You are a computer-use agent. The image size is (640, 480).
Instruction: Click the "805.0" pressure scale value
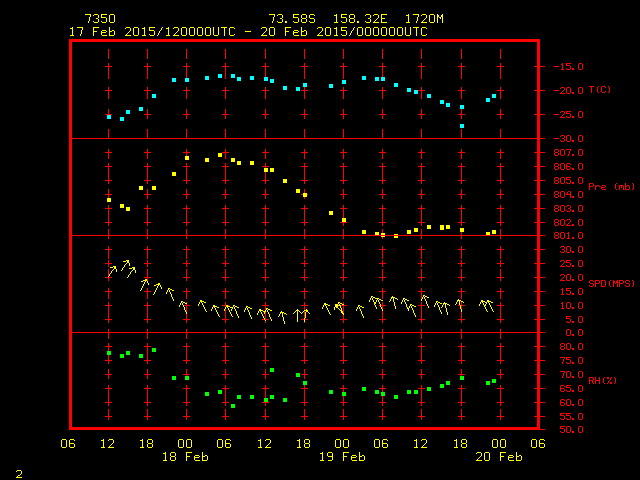(x=568, y=180)
